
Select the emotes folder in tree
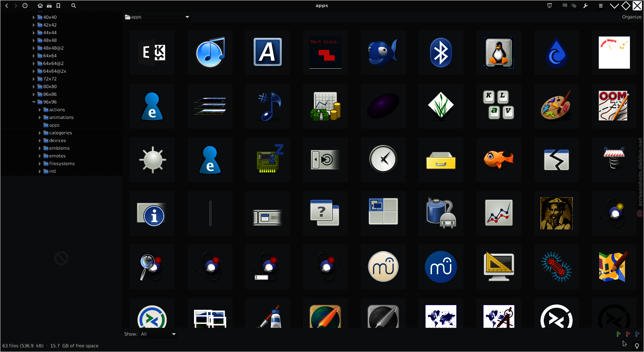pos(54,156)
